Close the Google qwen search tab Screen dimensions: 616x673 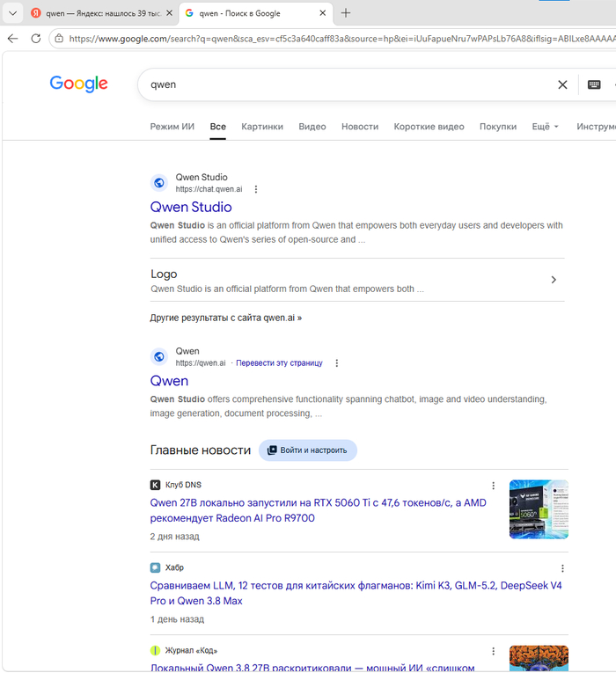tap(323, 13)
